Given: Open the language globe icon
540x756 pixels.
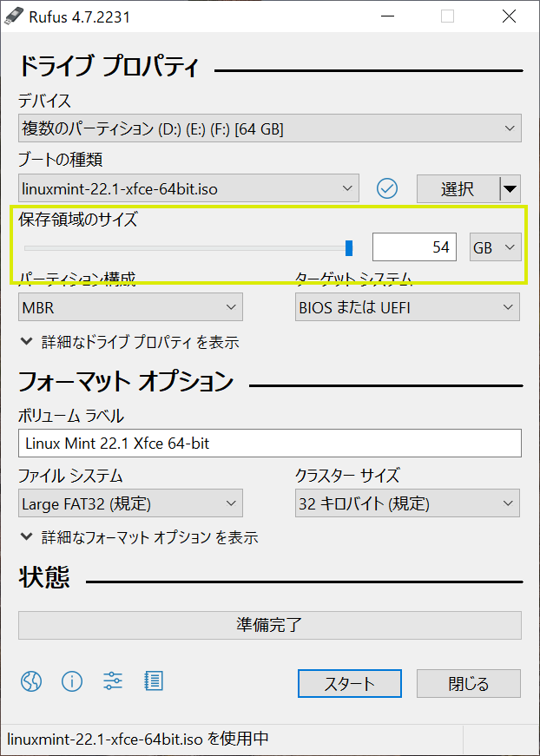Looking at the screenshot, I should 31,681.
